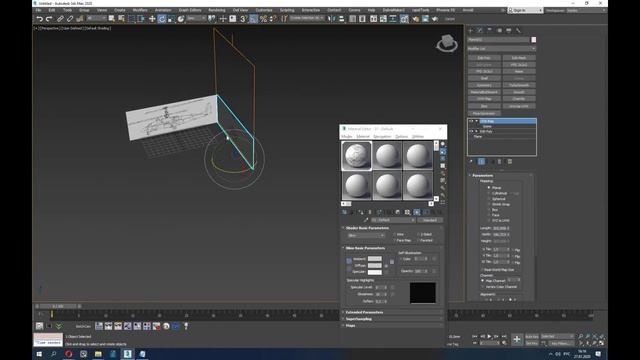This screenshot has height=360, width=640.
Task: Expand the SuperSampling rollout
Action: (358, 319)
